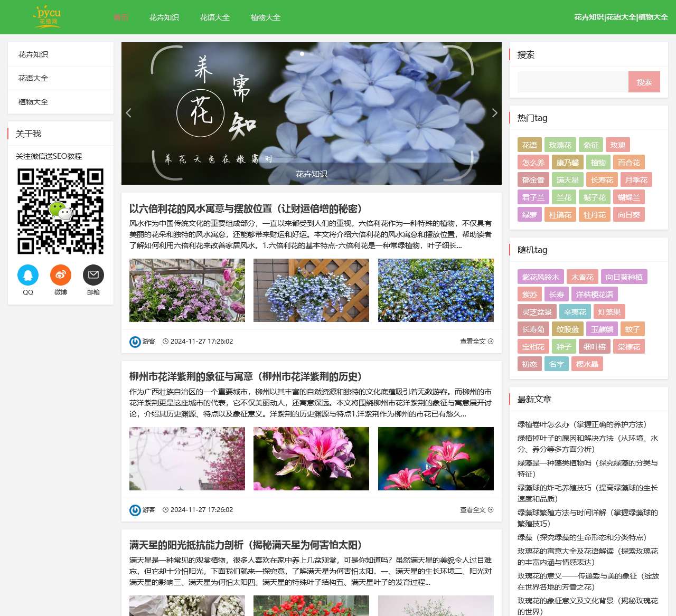Open the Weibo icon
The image size is (676, 616).
pos(61,275)
